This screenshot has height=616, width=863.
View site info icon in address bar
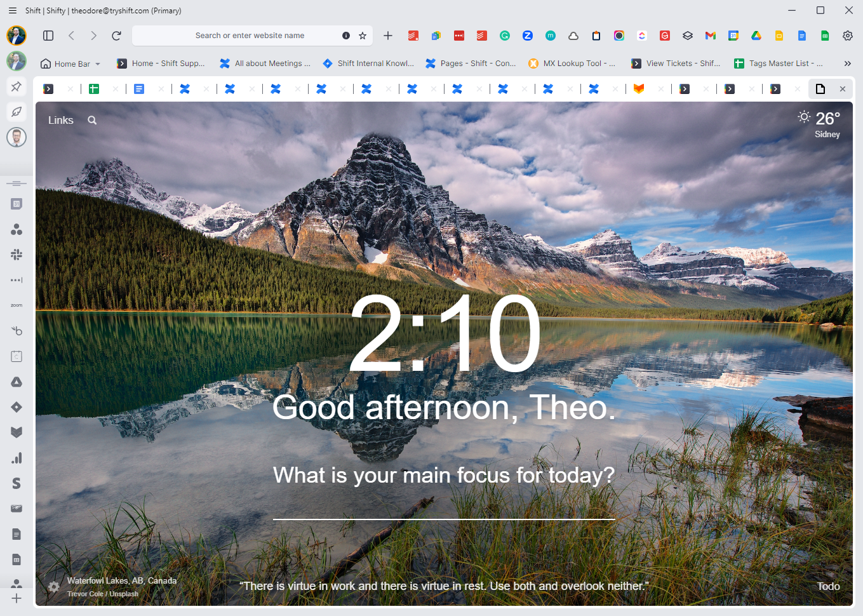click(346, 36)
